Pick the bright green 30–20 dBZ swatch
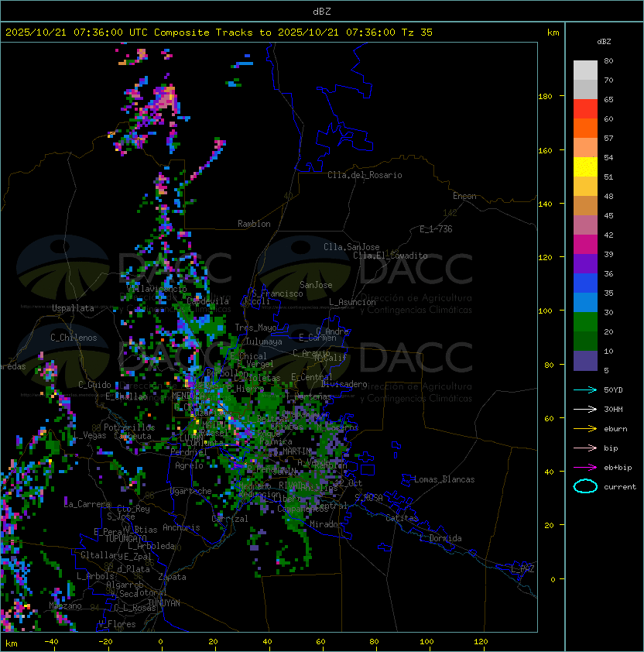The width and height of the screenshot is (644, 652). [585, 322]
